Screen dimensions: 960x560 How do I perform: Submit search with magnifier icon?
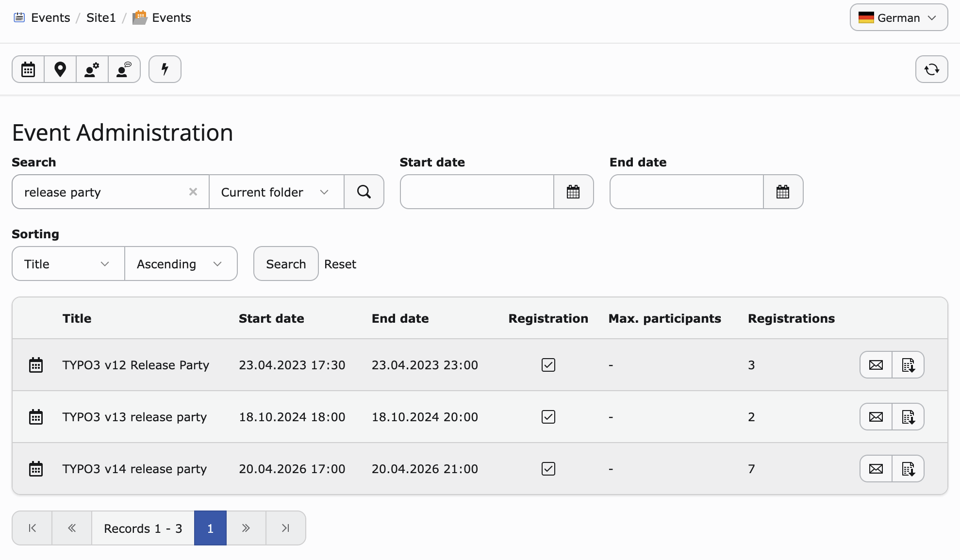tap(364, 192)
